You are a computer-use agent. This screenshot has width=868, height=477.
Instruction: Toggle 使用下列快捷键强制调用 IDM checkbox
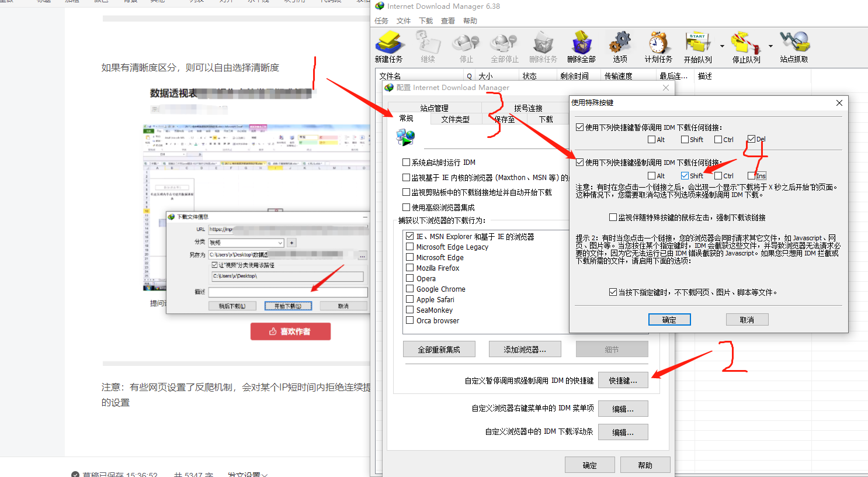point(579,162)
